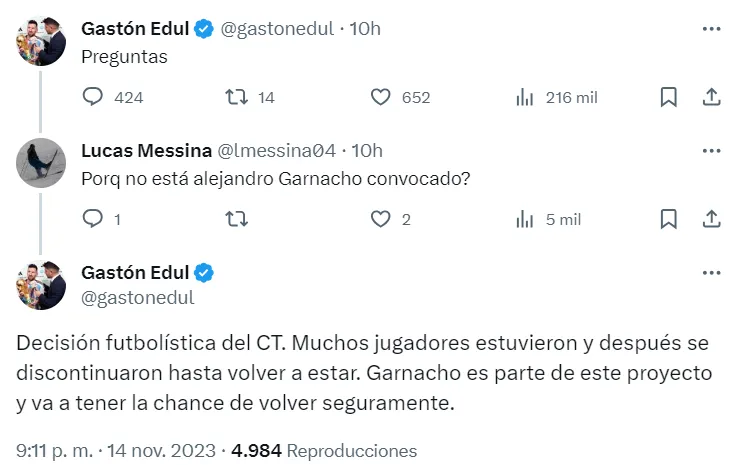Open more options on Lucas Messina's tweet
Screen dimensions: 737x465
[x=711, y=151]
